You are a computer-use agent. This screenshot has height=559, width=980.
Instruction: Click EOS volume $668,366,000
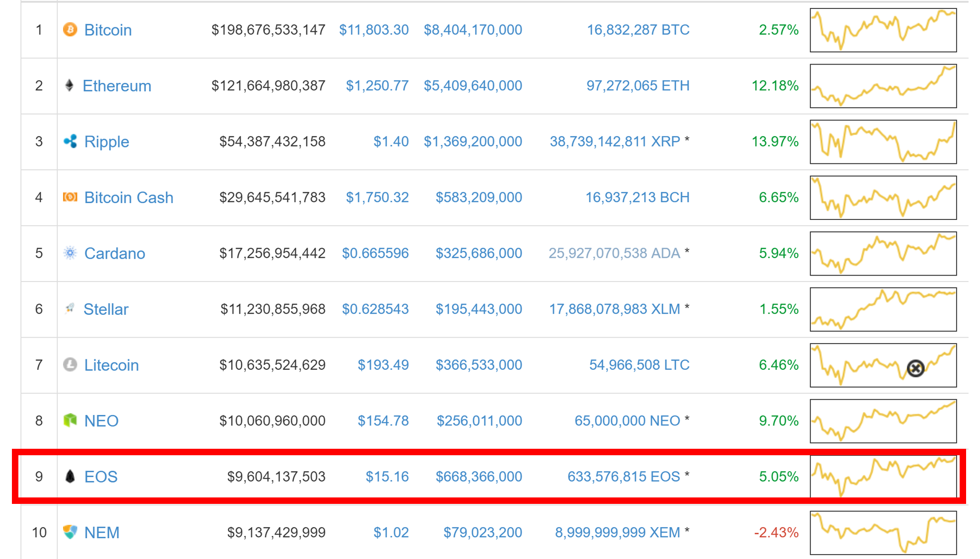479,477
